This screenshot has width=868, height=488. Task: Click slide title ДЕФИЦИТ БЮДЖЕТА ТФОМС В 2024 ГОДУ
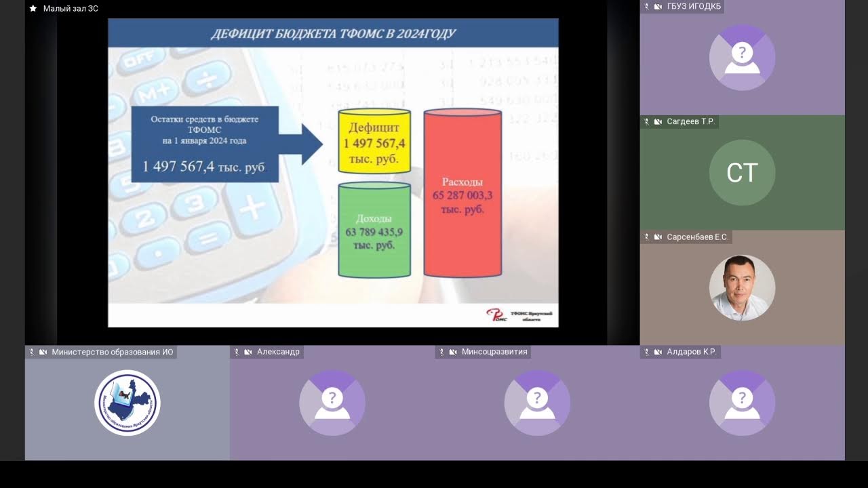[333, 33]
